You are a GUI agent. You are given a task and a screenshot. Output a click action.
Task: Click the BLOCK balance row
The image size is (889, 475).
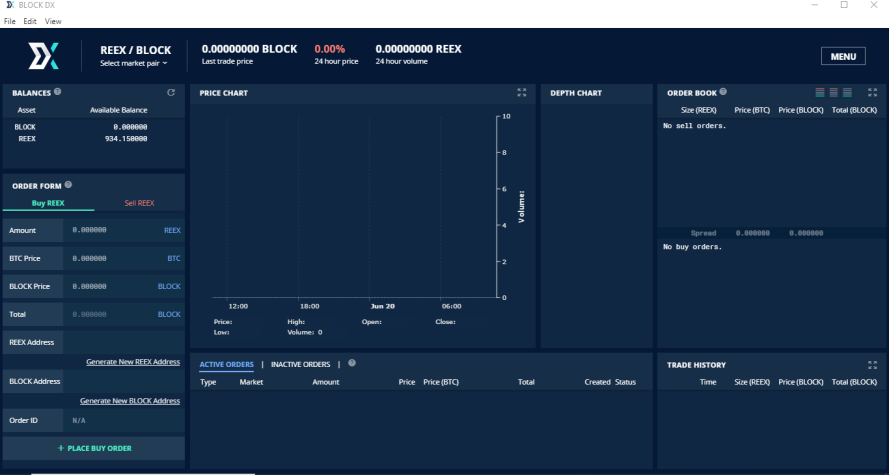click(94, 127)
